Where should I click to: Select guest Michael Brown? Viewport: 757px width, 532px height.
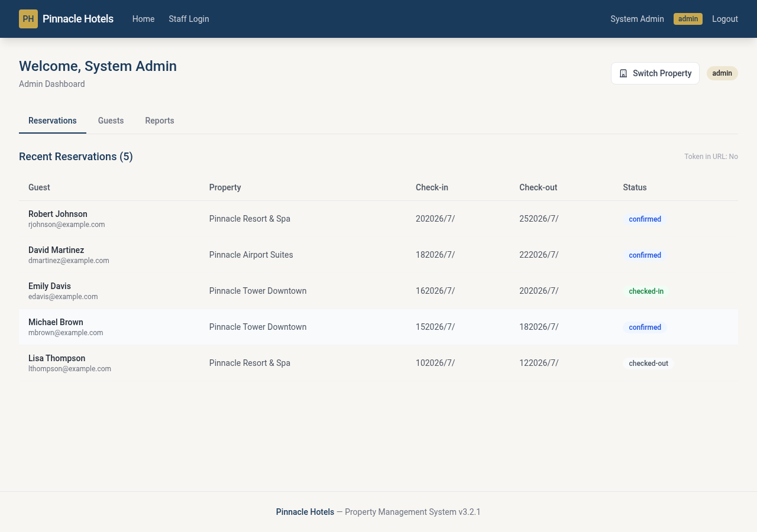pos(56,322)
